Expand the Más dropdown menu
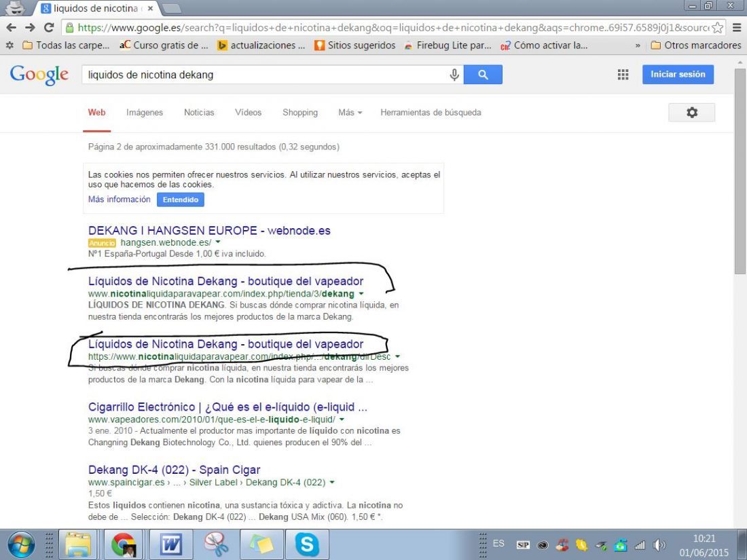This screenshot has width=747, height=560. pos(350,113)
